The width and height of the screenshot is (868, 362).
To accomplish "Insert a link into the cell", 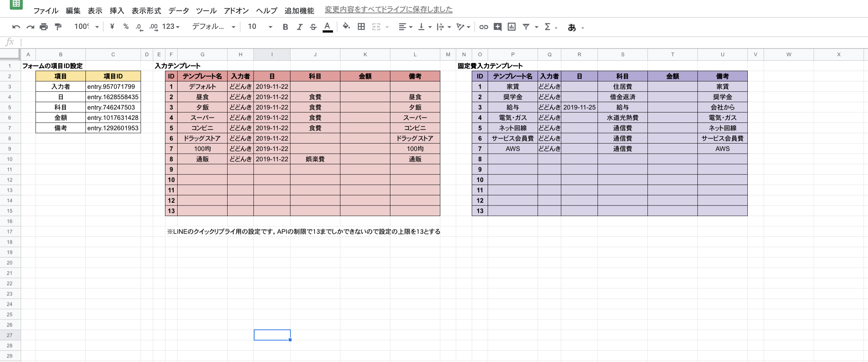I will (x=483, y=27).
